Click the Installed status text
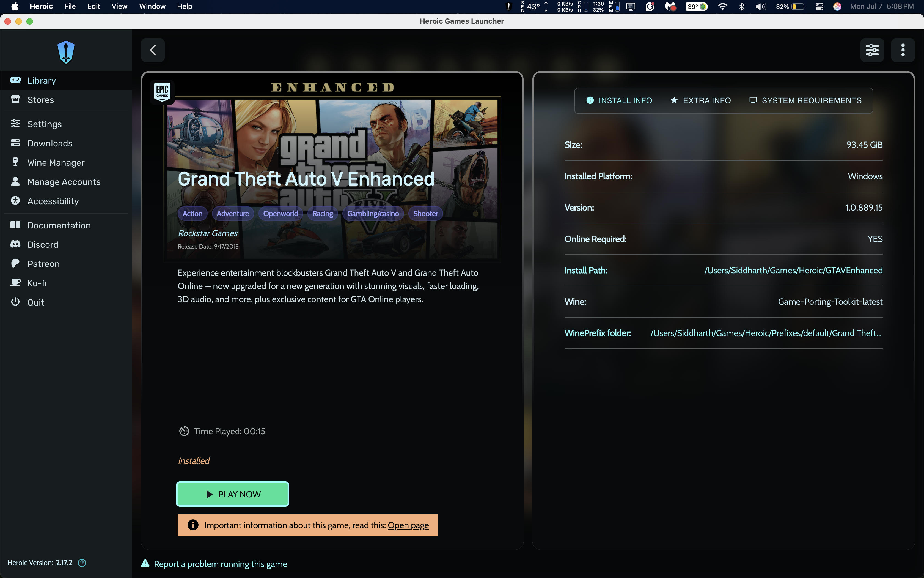Screen dimensions: 924x578 (194, 461)
